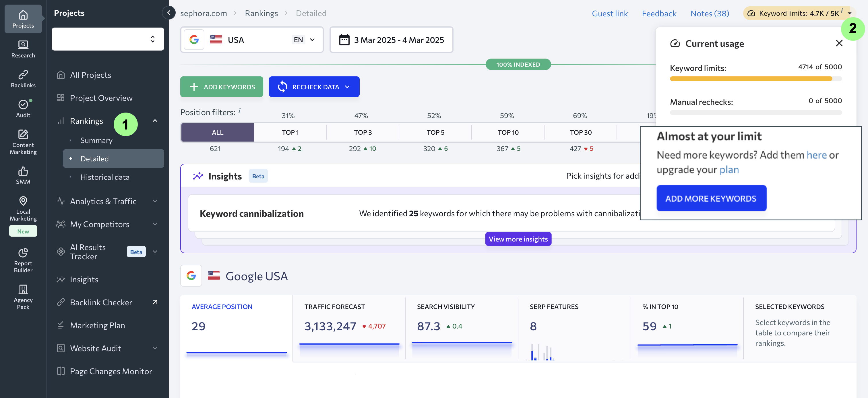Open the Feedback link
Viewport: 868px width, 398px height.
pos(659,13)
